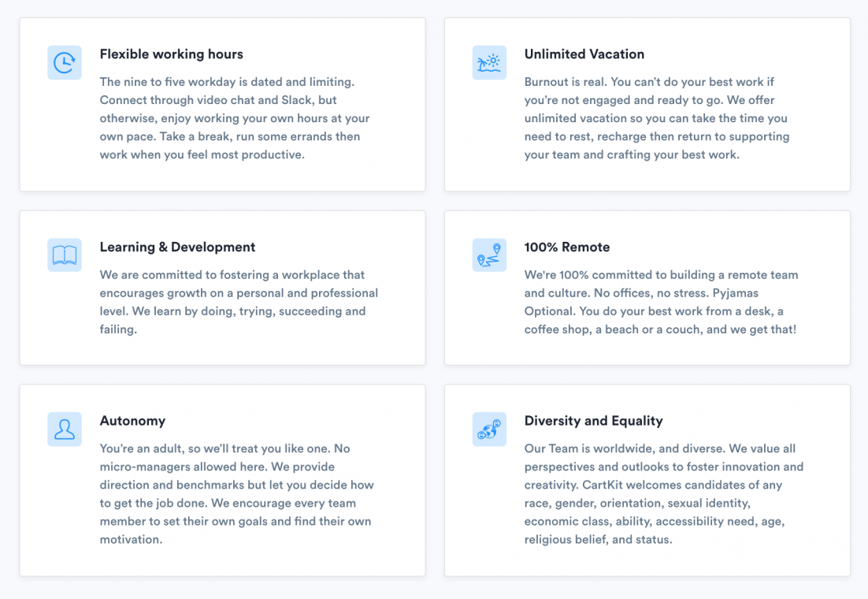
Task: Click the clock icon for Flexible working hours
Action: coord(65,62)
